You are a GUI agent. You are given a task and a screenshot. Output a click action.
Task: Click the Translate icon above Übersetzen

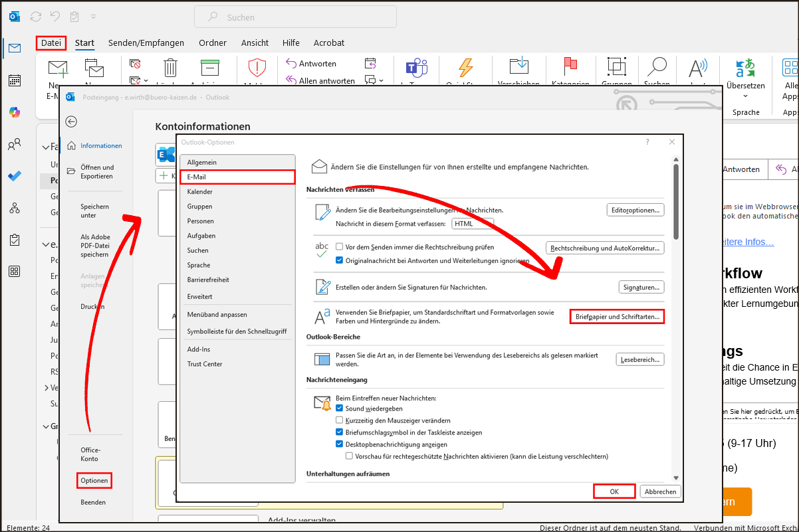[x=745, y=68]
